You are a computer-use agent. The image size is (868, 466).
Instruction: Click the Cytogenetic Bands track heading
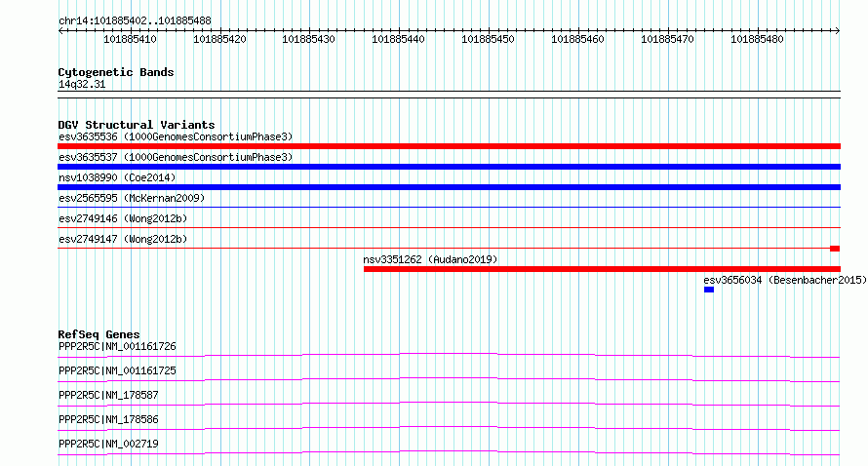point(116,72)
